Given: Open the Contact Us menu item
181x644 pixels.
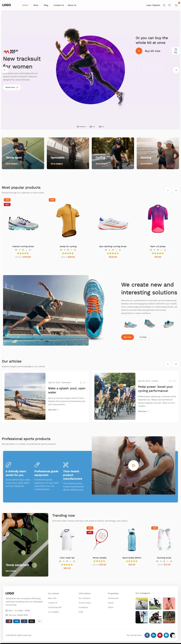Looking at the screenshot, I should point(58,5).
